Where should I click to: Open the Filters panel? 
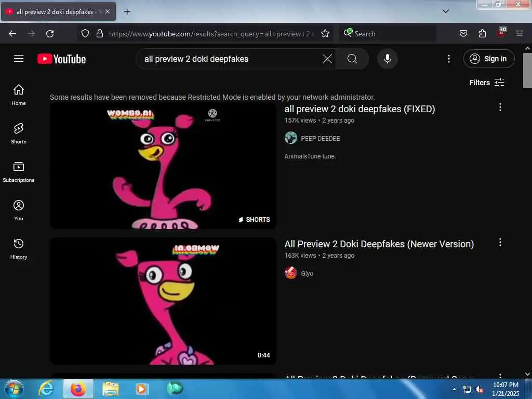(x=487, y=83)
